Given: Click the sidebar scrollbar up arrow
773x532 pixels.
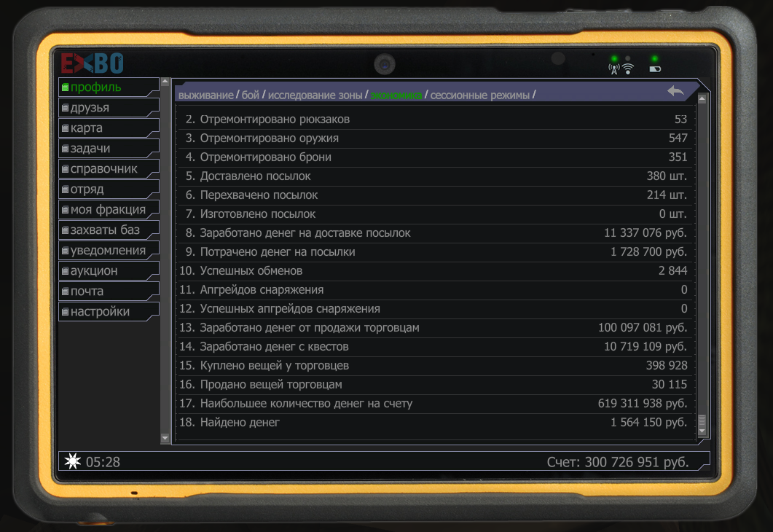Looking at the screenshot, I should tap(165, 82).
